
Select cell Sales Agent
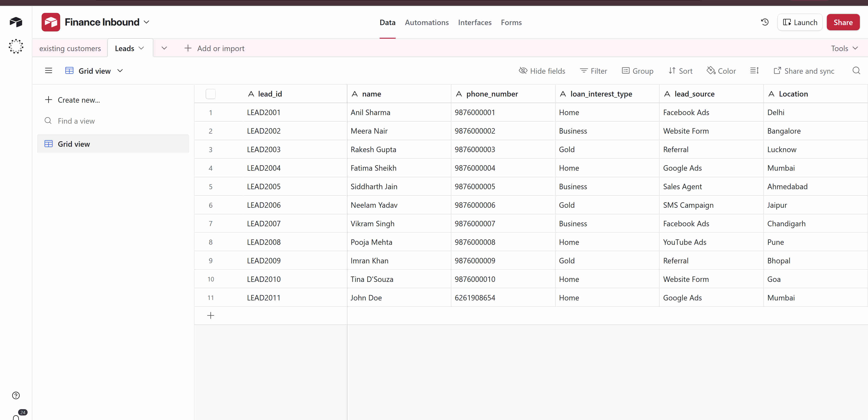point(711,186)
